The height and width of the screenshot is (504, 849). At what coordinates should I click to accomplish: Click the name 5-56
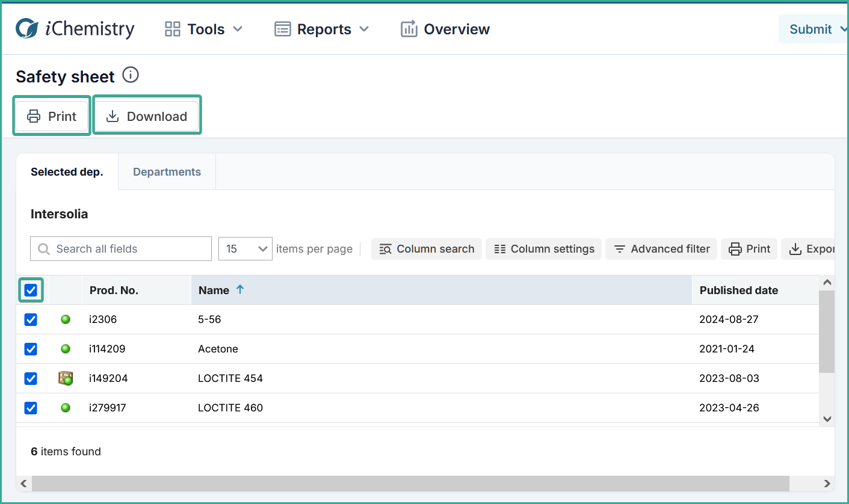(x=209, y=319)
